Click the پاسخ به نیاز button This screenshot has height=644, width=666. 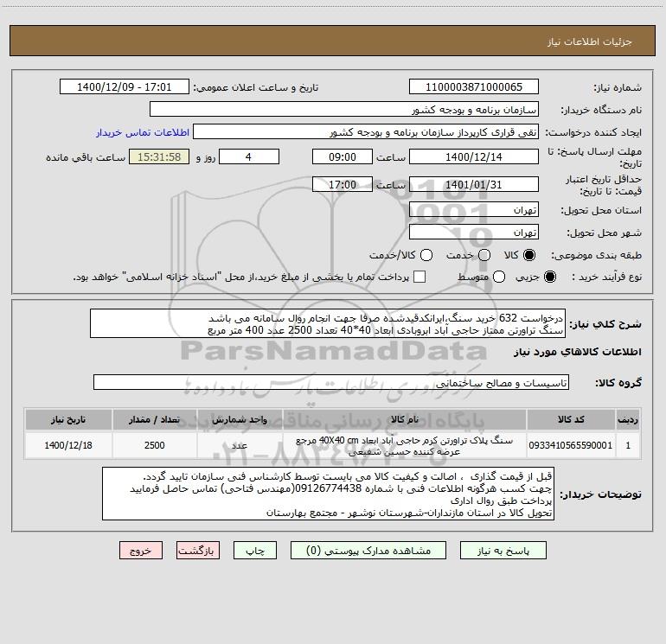tap(503, 550)
